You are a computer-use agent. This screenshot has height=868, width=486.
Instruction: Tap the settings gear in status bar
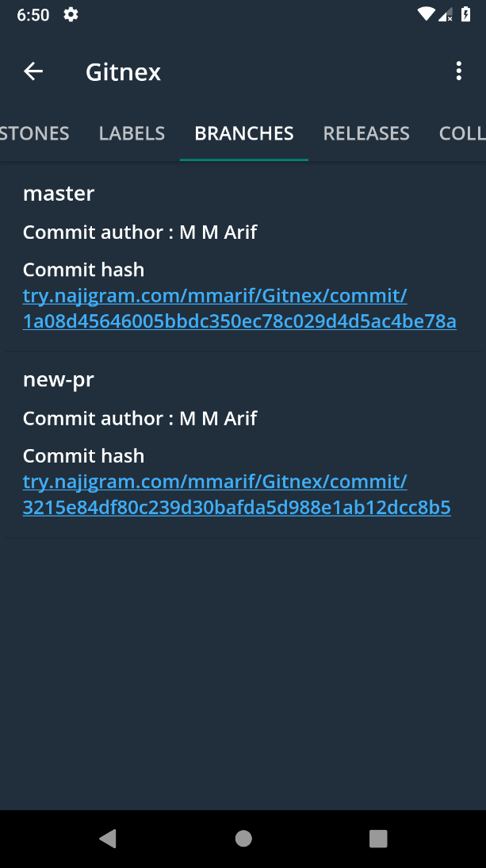point(71,14)
